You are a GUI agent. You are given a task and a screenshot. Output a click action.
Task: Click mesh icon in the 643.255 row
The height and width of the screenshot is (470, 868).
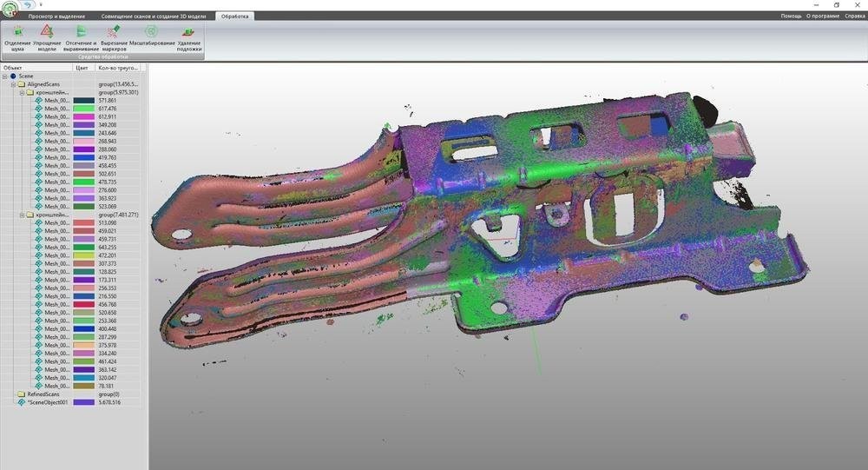coord(39,248)
